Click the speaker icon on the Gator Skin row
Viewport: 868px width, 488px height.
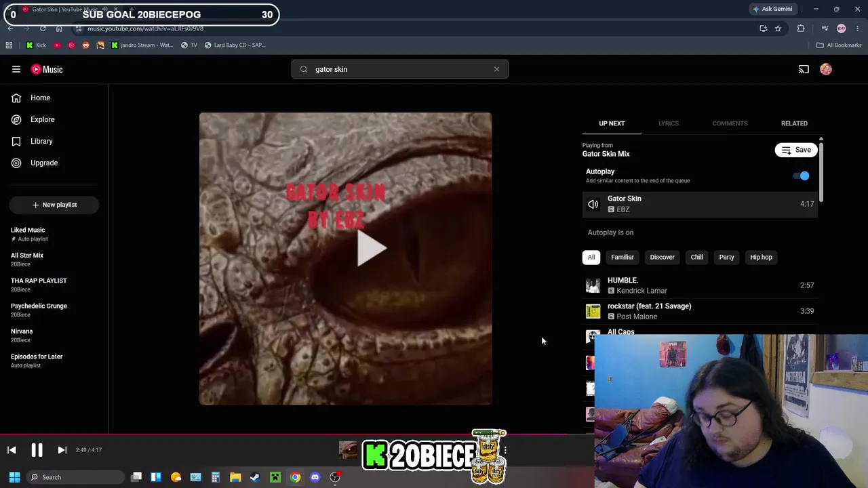593,204
